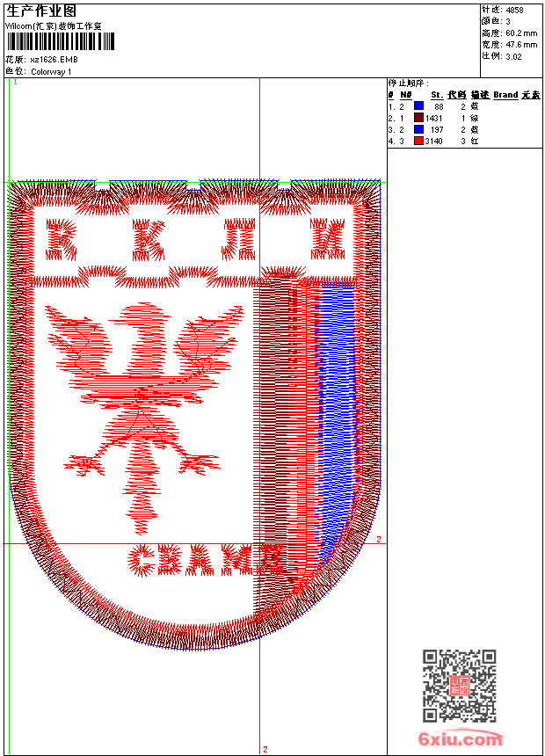Click the N# column header
The height and width of the screenshot is (756, 545).
click(406, 95)
